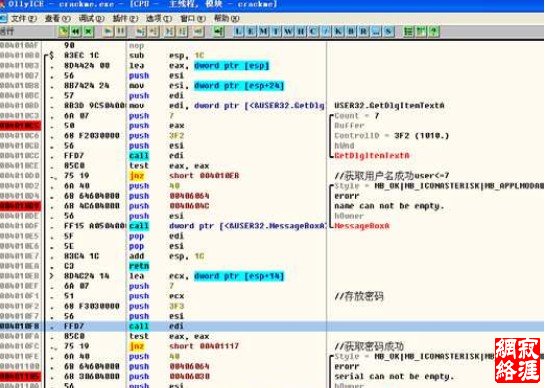545x388 pixels.
Task: Click the Step over toolbar icon
Action: click(x=153, y=32)
